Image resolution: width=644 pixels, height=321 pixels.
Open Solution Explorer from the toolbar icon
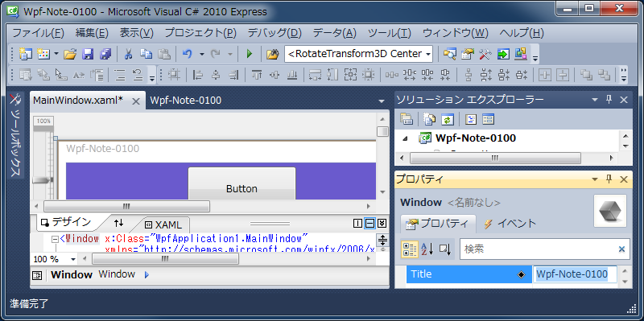[449, 54]
